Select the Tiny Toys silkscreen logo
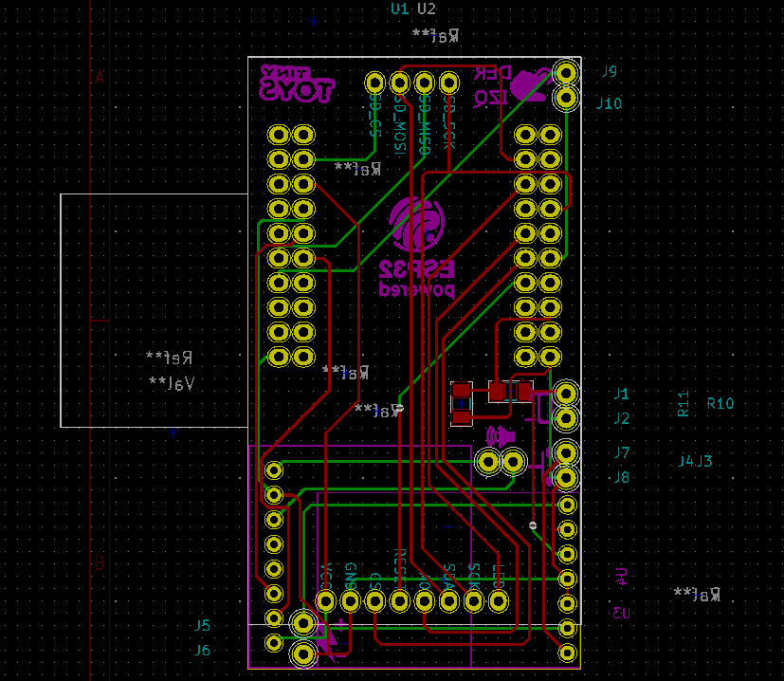 (296, 83)
